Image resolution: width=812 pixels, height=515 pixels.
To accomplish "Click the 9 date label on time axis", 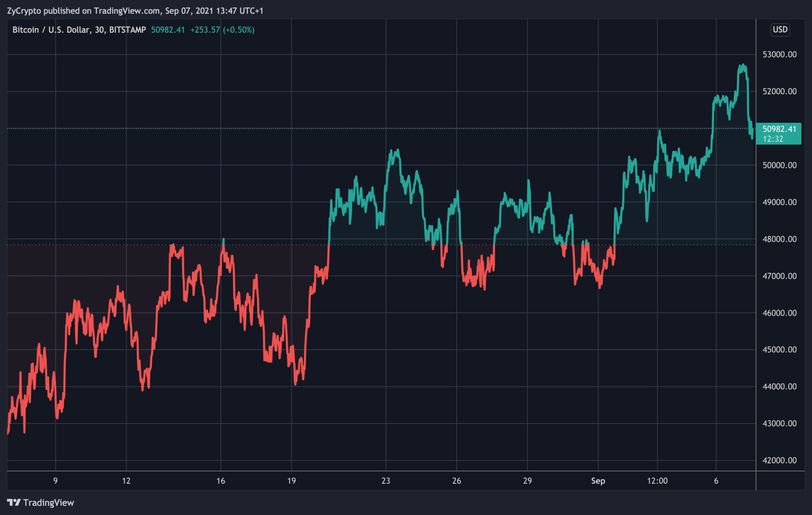I will pos(56,481).
